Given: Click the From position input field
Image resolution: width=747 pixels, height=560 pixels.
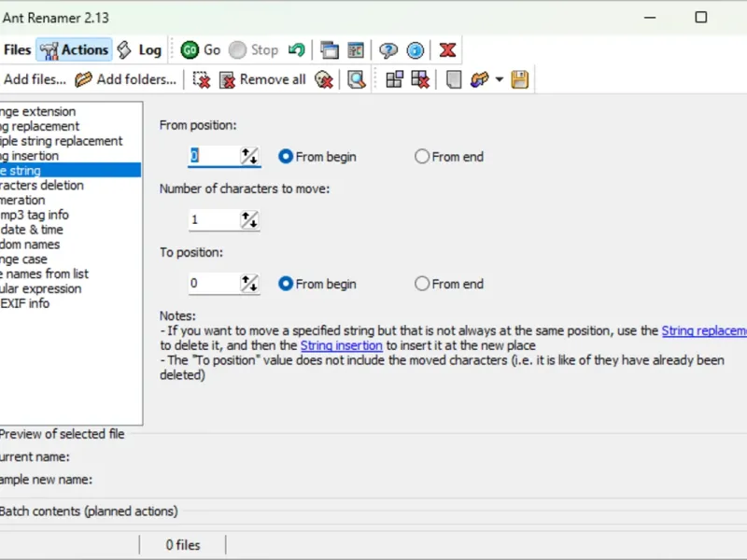Looking at the screenshot, I should pyautogui.click(x=214, y=156).
